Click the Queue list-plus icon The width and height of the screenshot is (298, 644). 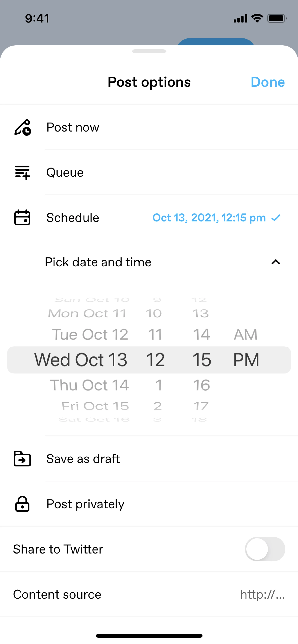(23, 172)
